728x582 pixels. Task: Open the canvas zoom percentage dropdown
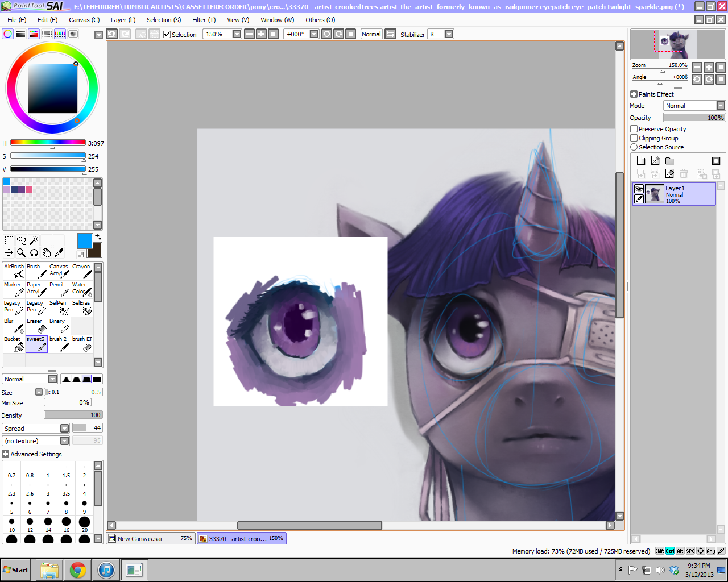[x=237, y=34]
